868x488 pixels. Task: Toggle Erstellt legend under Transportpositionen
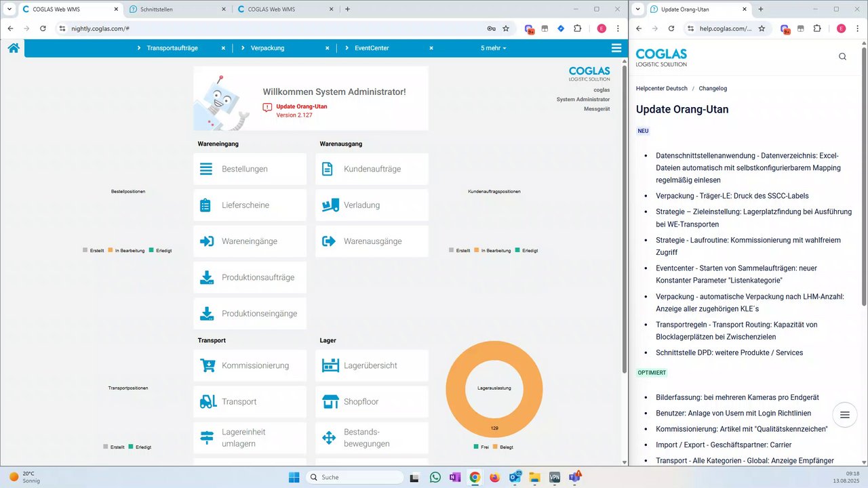click(114, 447)
